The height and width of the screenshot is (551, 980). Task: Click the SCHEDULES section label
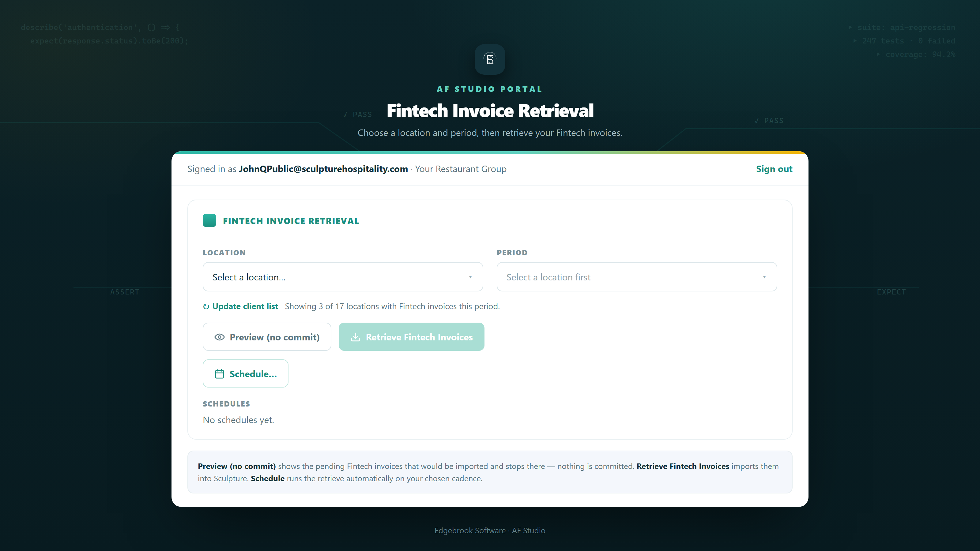click(226, 404)
